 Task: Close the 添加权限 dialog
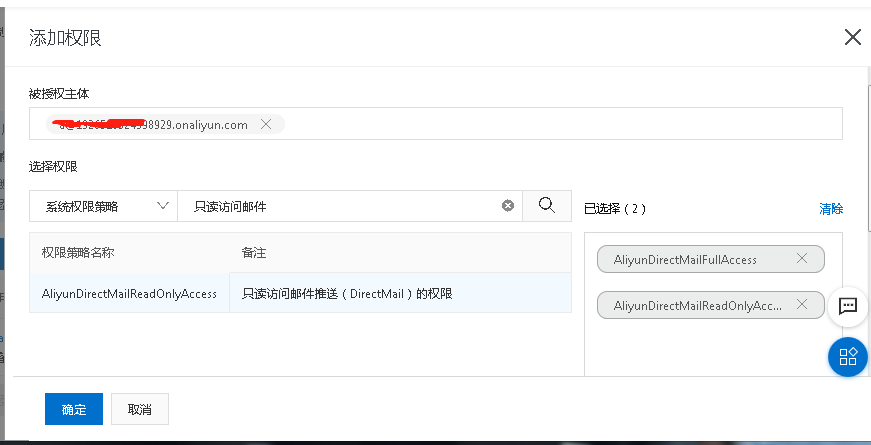[x=852, y=38]
